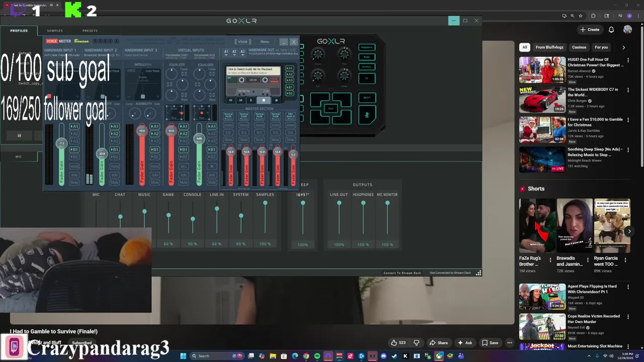Toggle A1 routing on Hardware Input 1
The height and width of the screenshot is (362, 644).
click(x=74, y=127)
